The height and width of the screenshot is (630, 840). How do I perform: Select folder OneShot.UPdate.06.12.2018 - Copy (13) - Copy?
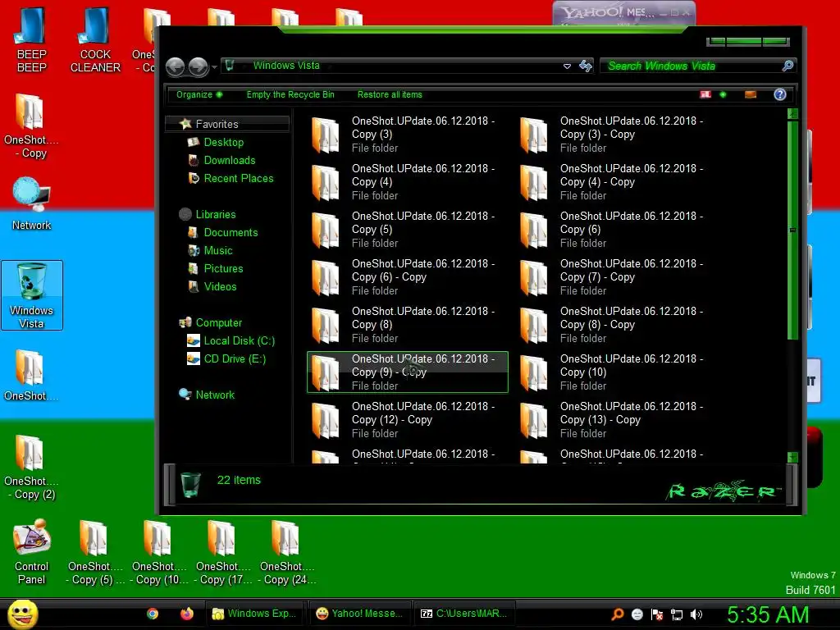[615, 420]
